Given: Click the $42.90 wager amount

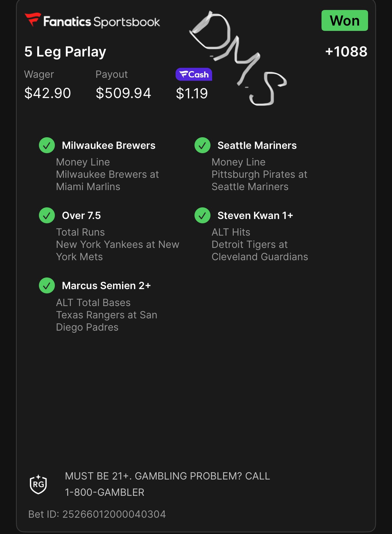Looking at the screenshot, I should click(48, 93).
